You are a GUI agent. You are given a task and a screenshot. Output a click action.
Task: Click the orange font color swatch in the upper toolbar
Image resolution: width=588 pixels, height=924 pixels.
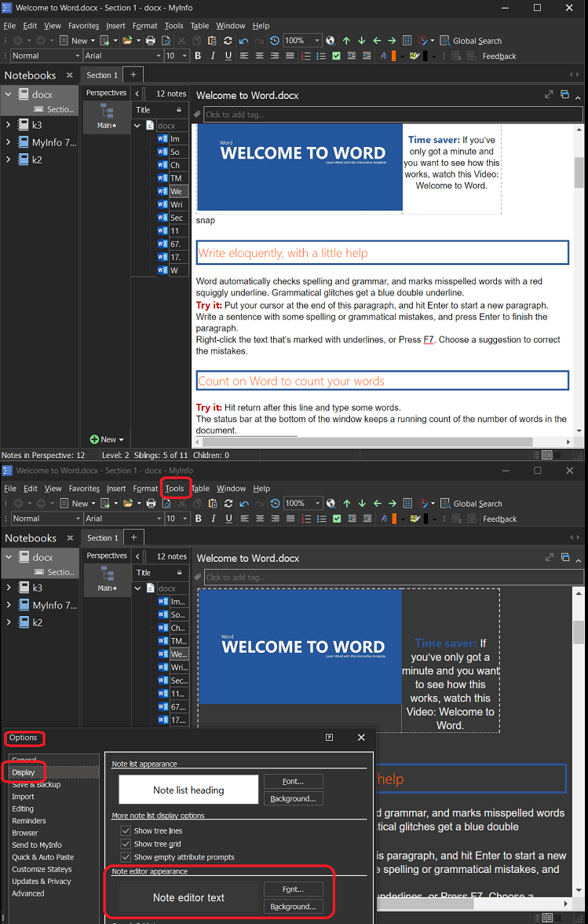[394, 56]
